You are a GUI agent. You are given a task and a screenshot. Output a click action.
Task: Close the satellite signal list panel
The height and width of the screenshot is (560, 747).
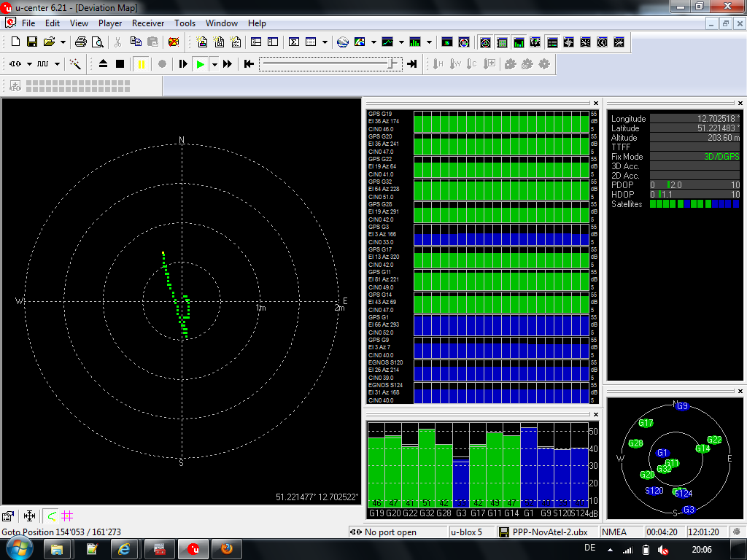596,104
